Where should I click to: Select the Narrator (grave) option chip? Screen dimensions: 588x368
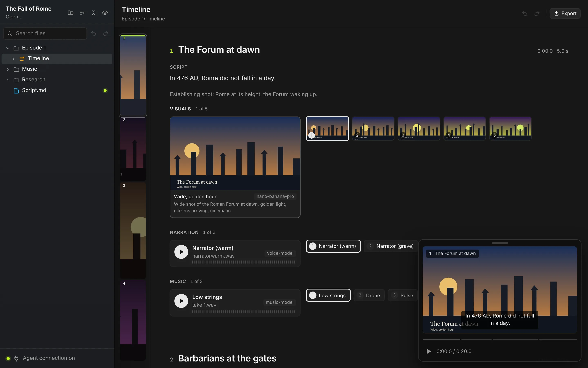(391, 246)
